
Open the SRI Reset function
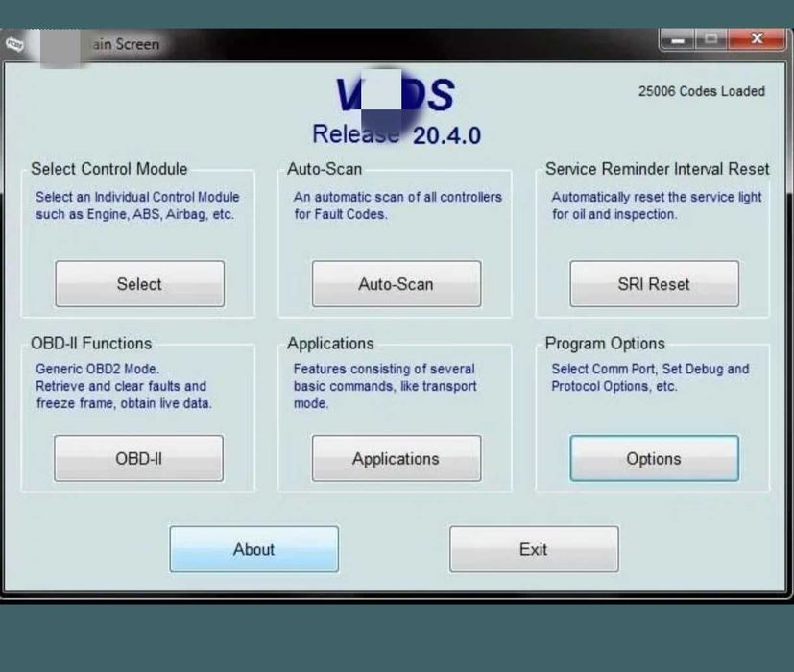654,283
